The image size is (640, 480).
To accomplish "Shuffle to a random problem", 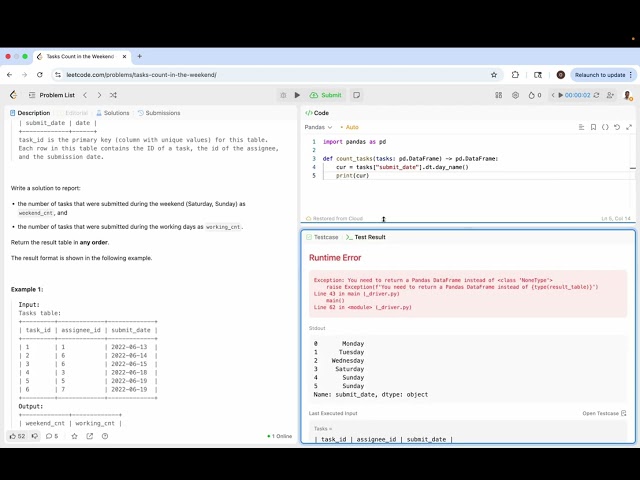I will coord(113,95).
